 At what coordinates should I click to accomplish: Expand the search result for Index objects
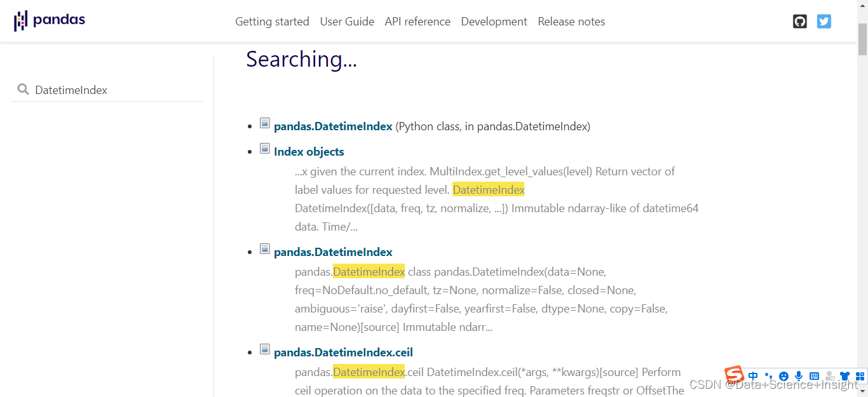[x=265, y=148]
